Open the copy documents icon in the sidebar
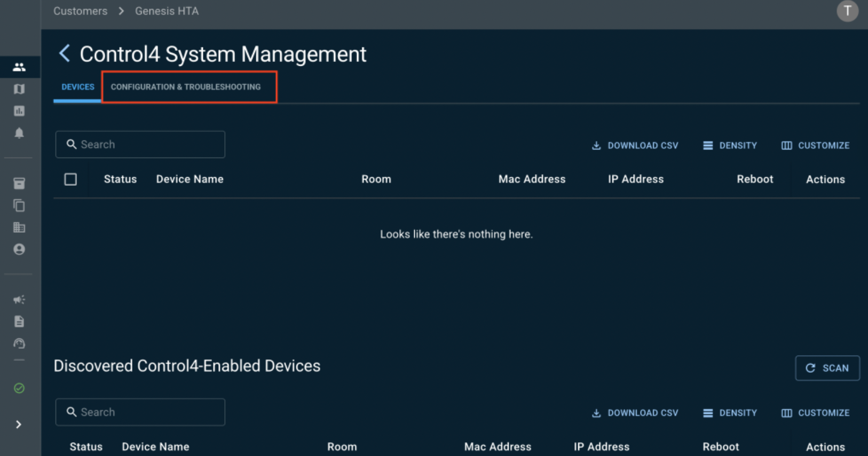Image resolution: width=868 pixels, height=456 pixels. [x=19, y=206]
